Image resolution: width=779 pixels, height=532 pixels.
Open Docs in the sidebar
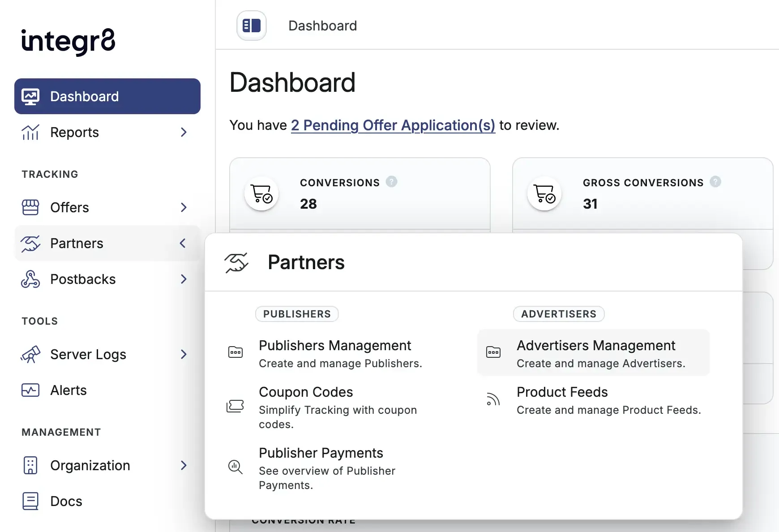tap(107, 501)
